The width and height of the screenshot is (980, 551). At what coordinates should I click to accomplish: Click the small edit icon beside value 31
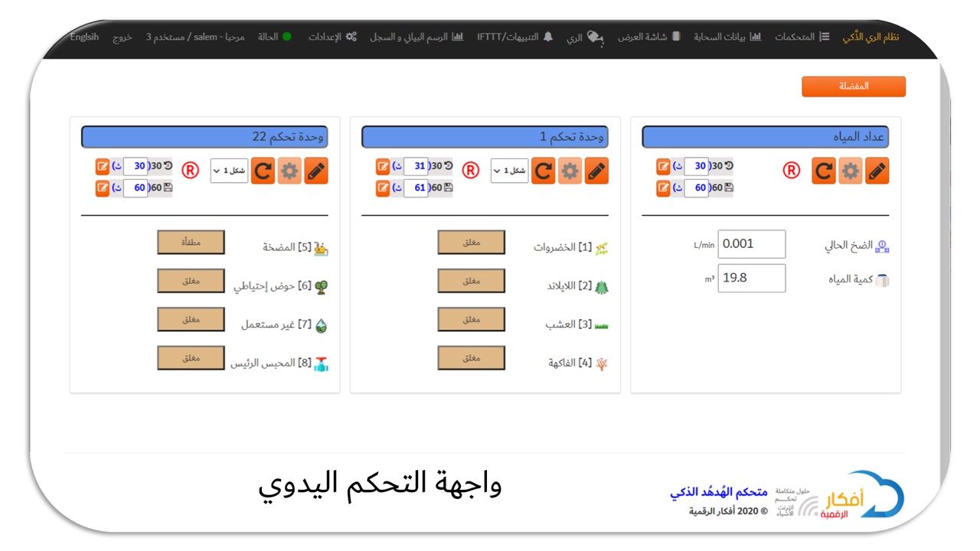383,166
